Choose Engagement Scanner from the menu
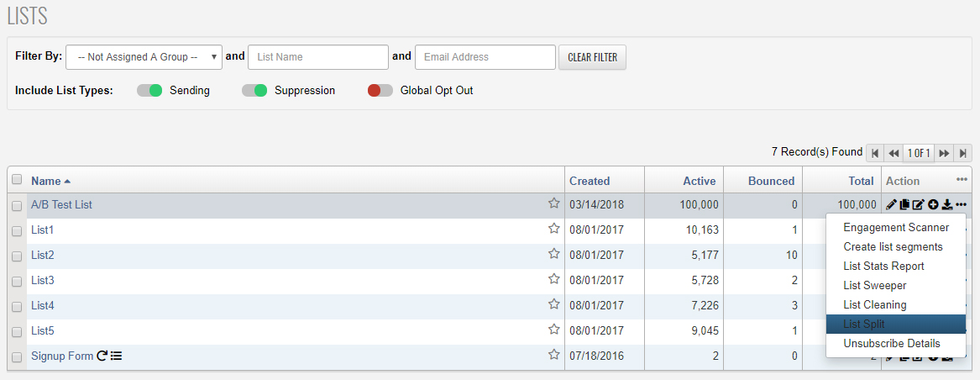 pyautogui.click(x=896, y=228)
